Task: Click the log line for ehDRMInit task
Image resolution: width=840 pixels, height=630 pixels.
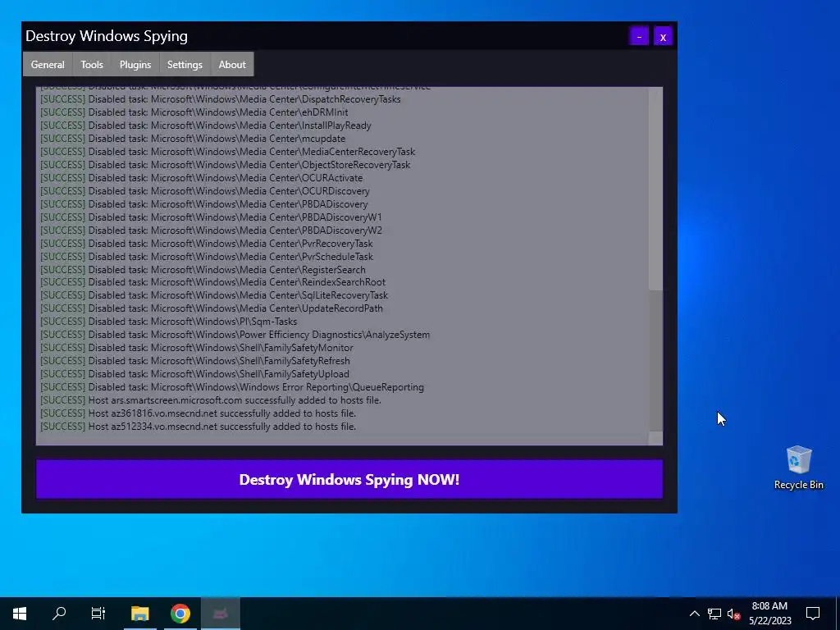Action: (194, 112)
